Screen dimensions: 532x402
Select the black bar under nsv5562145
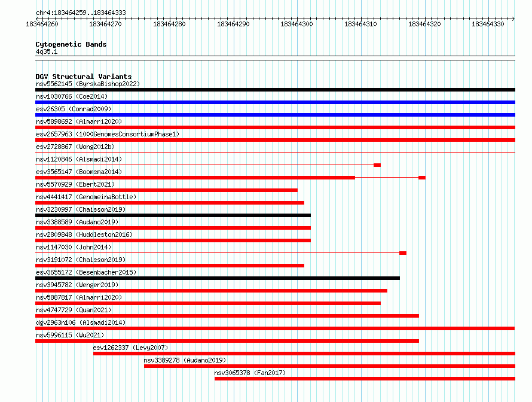pos(275,90)
